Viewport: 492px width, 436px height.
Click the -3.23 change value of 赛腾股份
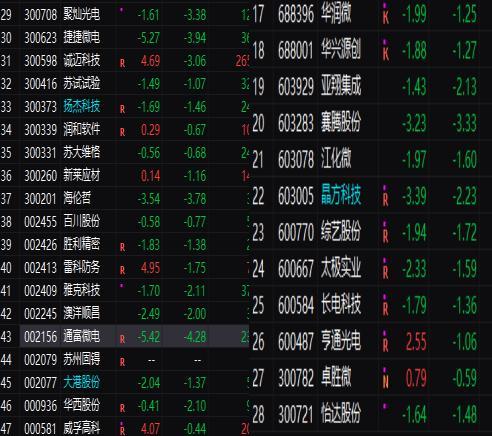pyautogui.click(x=414, y=123)
